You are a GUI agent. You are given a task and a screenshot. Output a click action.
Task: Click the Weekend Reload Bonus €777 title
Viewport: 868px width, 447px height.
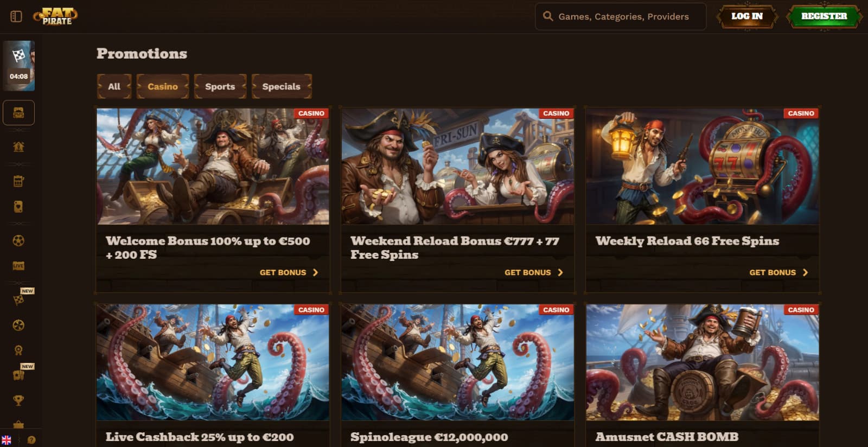[455, 247]
